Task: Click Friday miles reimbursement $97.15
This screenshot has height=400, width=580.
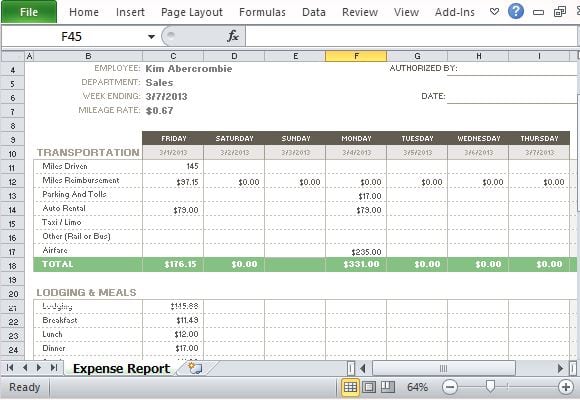Action: 187,182
